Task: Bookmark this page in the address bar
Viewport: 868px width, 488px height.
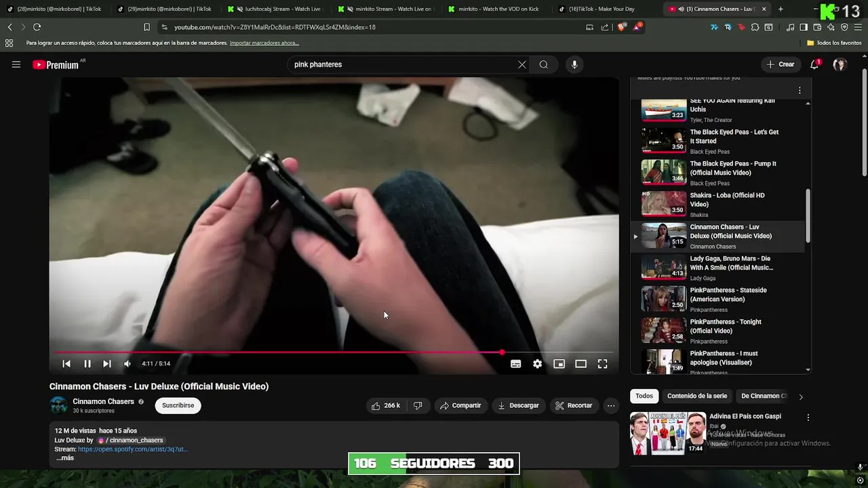Action: click(146, 27)
